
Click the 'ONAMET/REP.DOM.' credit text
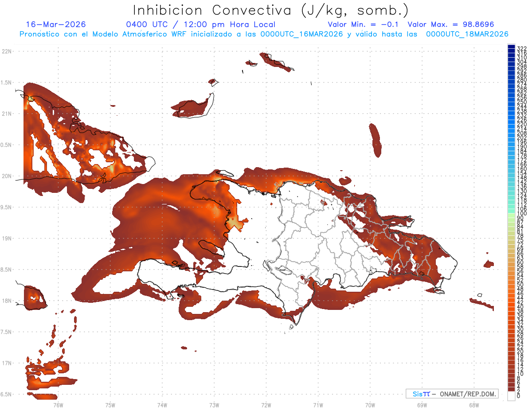467,394
